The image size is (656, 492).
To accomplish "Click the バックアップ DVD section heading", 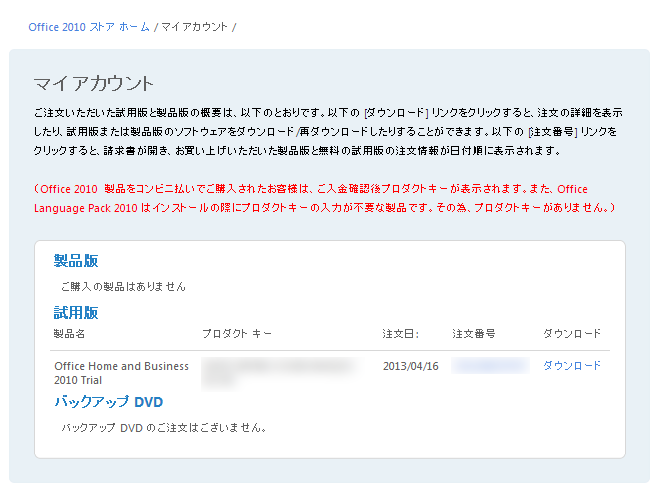I will click(x=108, y=402).
